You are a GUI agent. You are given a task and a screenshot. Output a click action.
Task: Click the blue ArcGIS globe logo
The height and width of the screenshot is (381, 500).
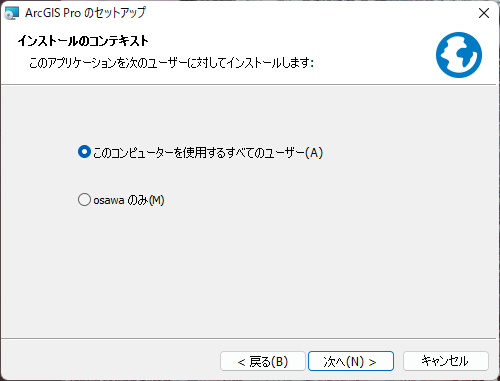[x=459, y=55]
